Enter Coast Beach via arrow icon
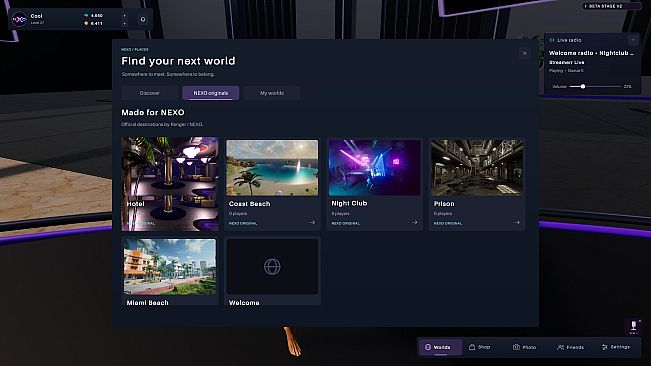 312,222
